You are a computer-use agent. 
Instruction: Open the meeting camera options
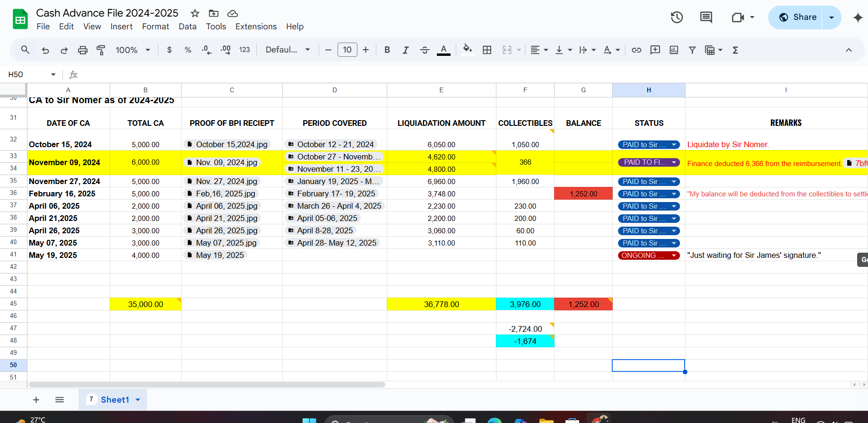[x=743, y=18]
